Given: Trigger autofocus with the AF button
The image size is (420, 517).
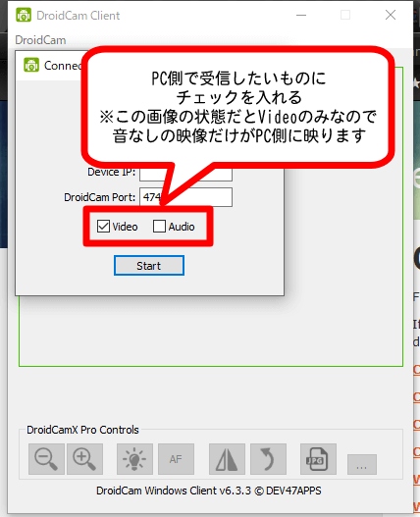Looking at the screenshot, I should coord(176,459).
